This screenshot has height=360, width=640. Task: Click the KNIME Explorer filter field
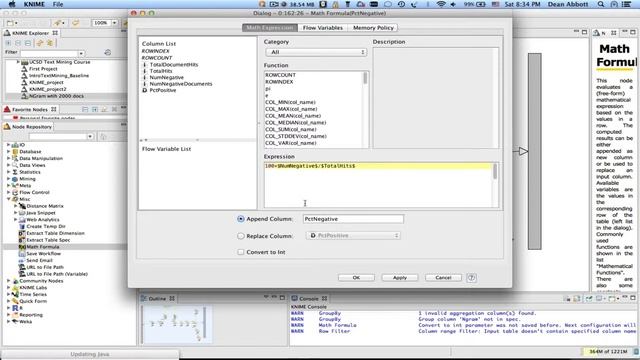point(49,53)
